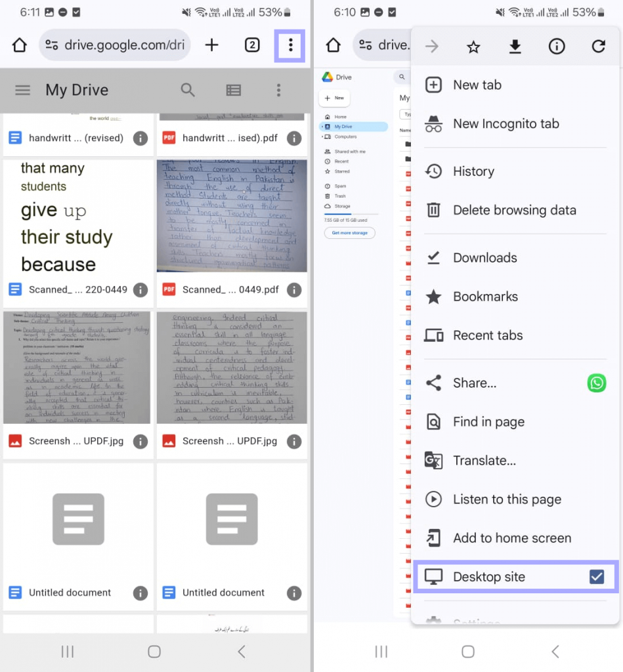Screen dimensions: 623x672
Task: Reload the page with the refresh icon
Action: [598, 46]
